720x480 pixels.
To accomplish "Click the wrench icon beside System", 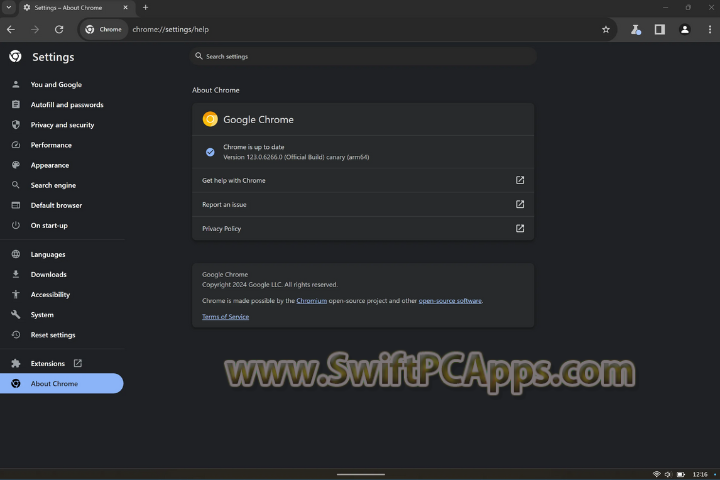I will point(16,315).
